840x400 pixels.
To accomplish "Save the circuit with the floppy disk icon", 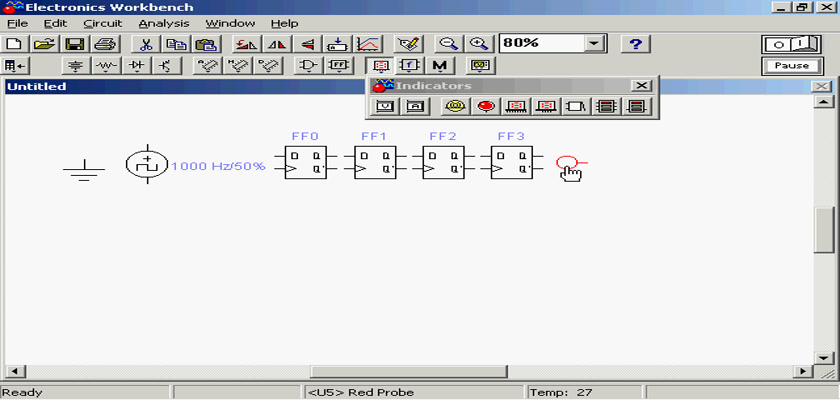I will coord(75,44).
